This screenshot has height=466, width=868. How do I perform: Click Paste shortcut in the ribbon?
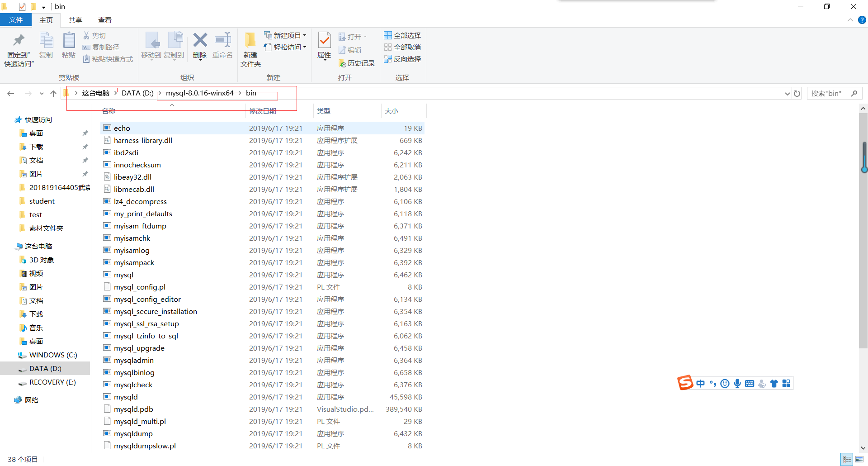tap(108, 59)
